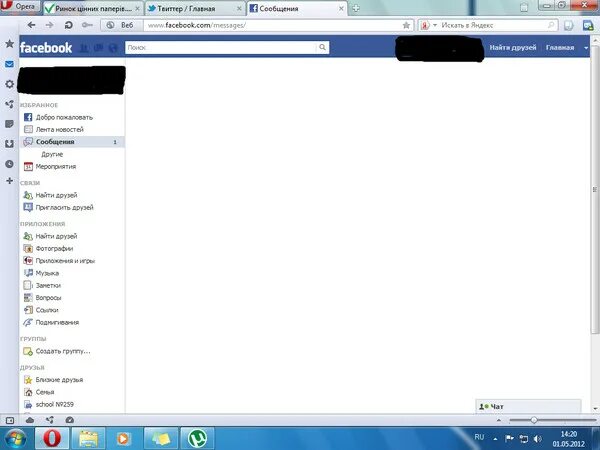
Task: Click Opera icon in the taskbar
Action: [52, 438]
